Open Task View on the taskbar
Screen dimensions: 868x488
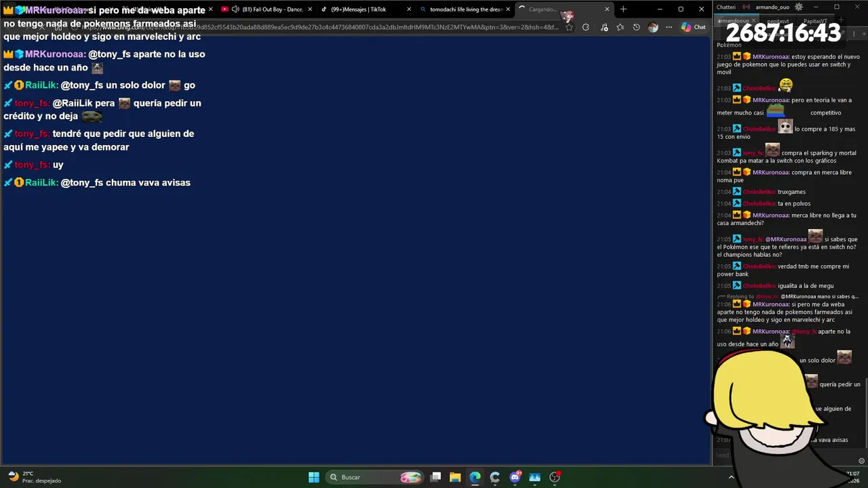436,477
